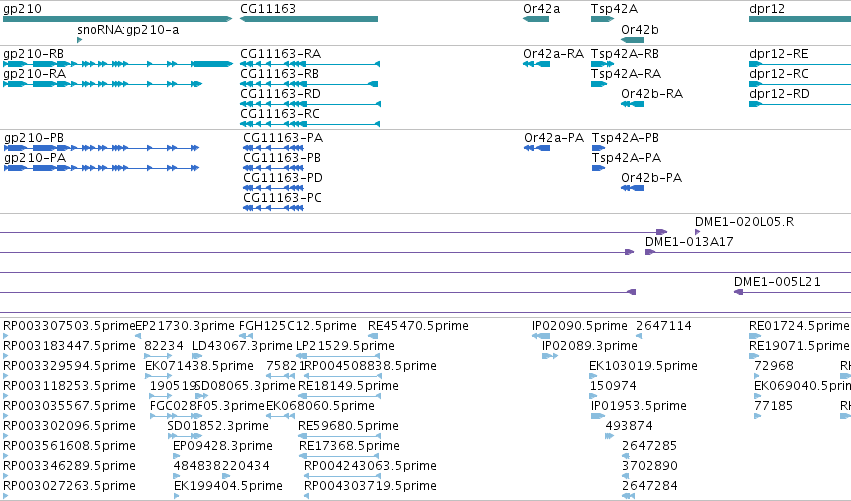Open EST RE01724.5prime
The width and height of the screenshot is (851, 501).
799,326
